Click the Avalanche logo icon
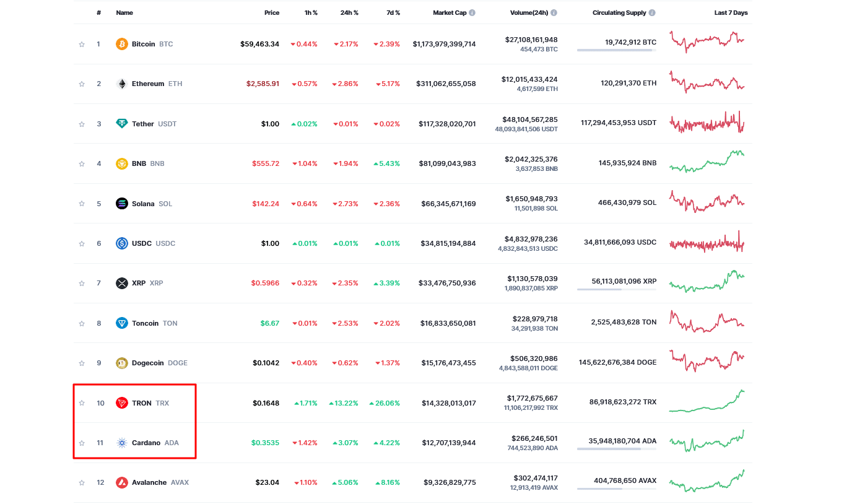The image size is (844, 504). click(x=122, y=482)
